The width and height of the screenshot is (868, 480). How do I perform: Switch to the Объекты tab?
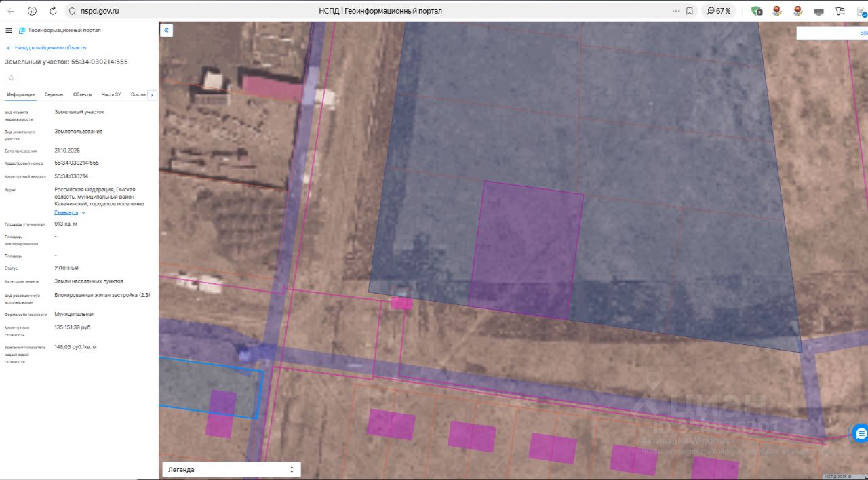(83, 94)
